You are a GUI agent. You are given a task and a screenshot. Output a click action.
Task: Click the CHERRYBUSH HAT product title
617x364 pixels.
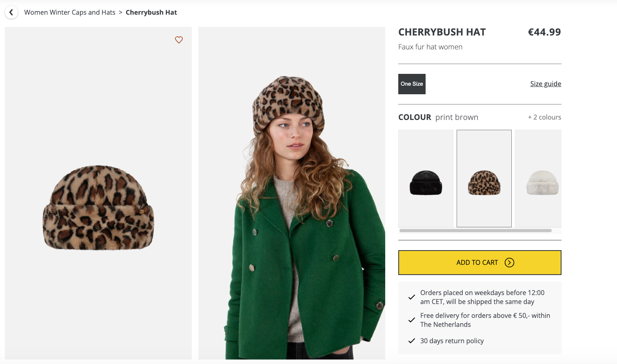pos(442,32)
